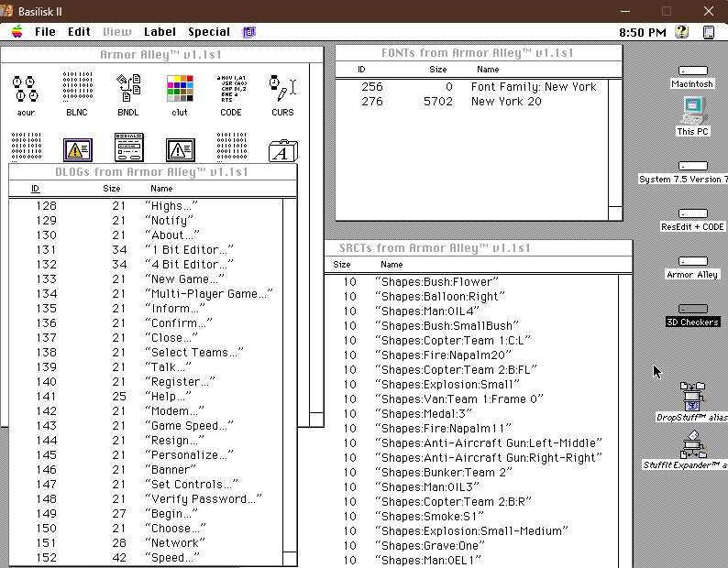Select the FONT suitcase resource icon
This screenshot has height=568, width=728.
point(282,150)
